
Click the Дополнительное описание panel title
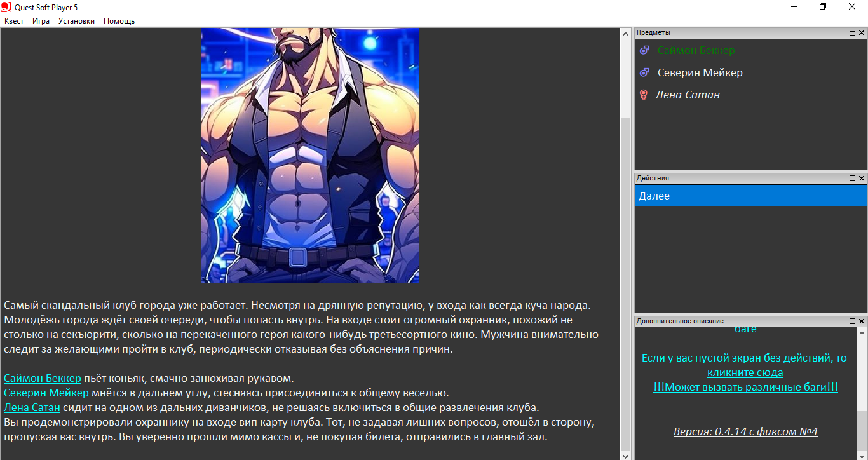680,321
